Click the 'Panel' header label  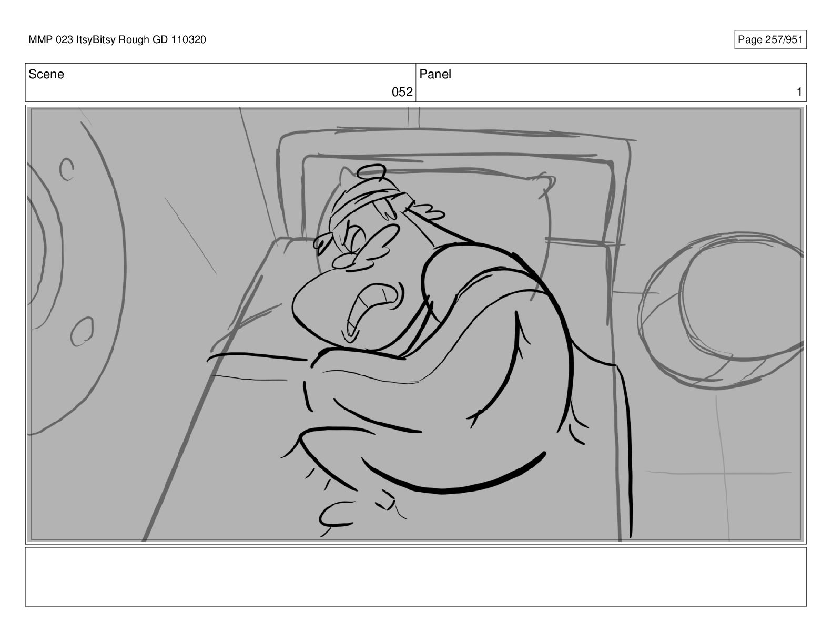[435, 75]
